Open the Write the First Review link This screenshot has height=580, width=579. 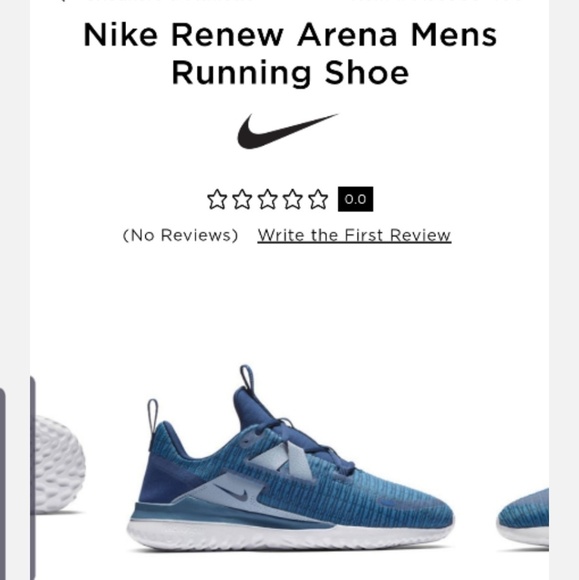[x=354, y=235]
